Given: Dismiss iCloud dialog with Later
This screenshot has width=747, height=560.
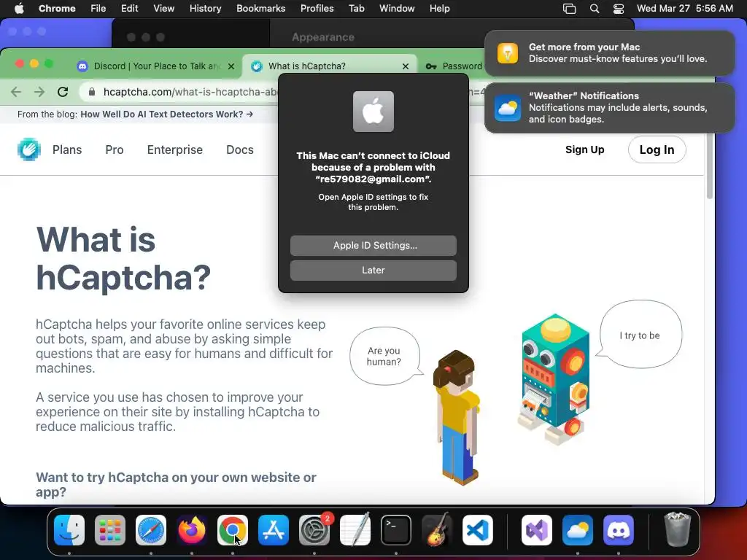Looking at the screenshot, I should point(373,270).
